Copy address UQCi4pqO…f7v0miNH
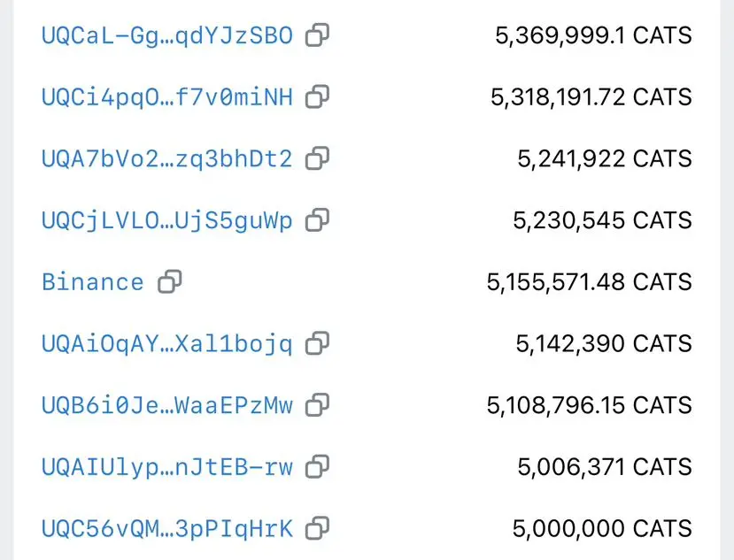734x560 pixels. pos(317,96)
